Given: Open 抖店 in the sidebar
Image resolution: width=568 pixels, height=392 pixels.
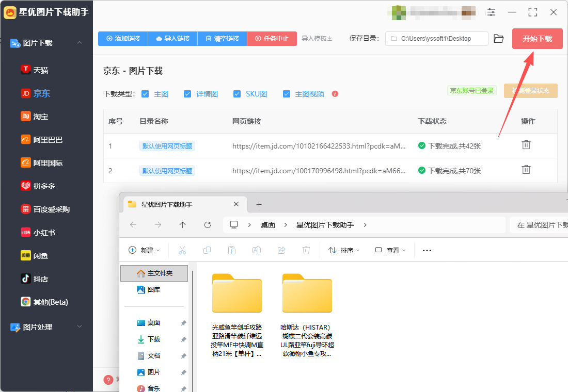Looking at the screenshot, I should coord(35,279).
